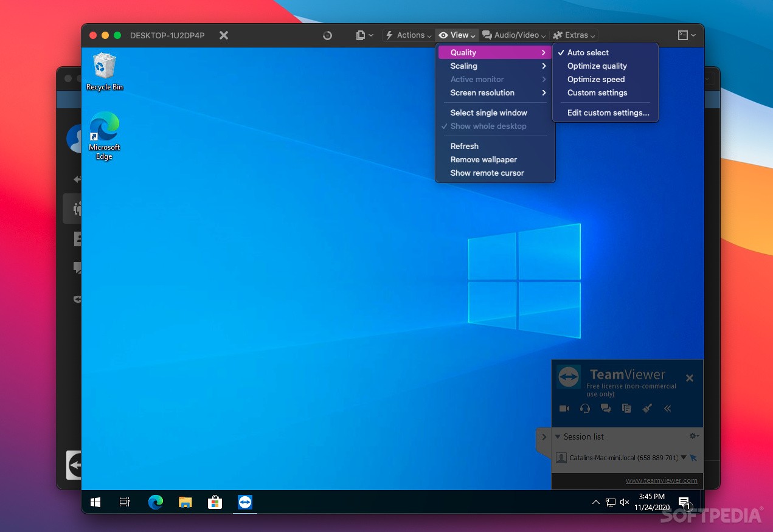This screenshot has height=532, width=773.
Task: Expand the Screen resolution submenu
Action: pos(495,93)
